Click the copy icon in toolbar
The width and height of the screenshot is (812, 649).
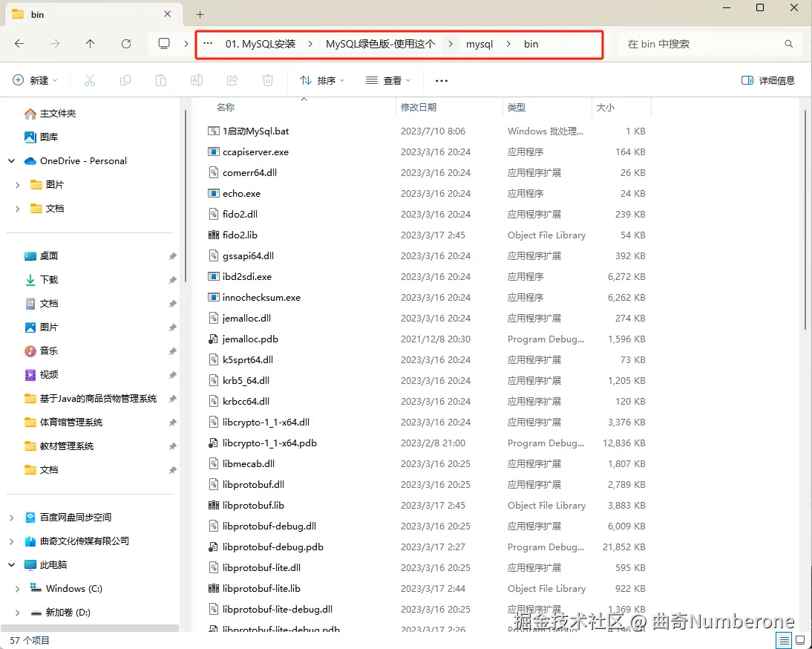(125, 80)
